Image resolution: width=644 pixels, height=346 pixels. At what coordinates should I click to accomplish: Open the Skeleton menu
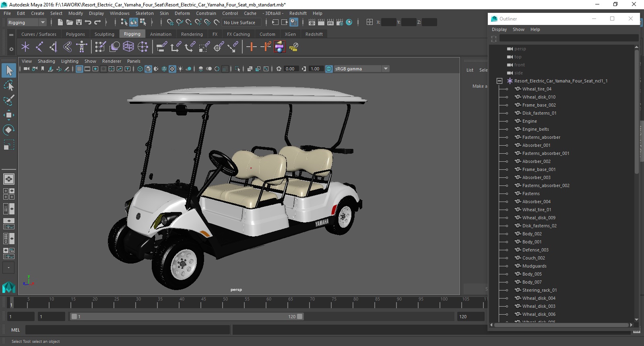tap(144, 13)
